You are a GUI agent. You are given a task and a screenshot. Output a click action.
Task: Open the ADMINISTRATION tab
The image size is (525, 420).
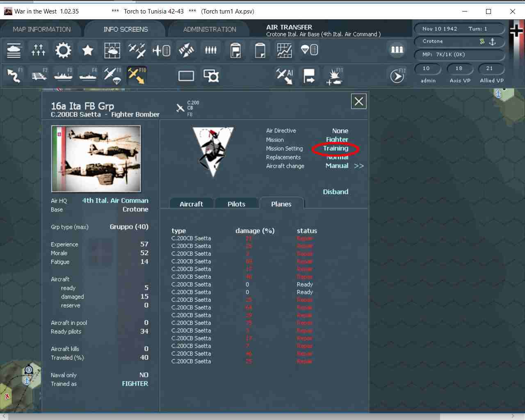pos(210,29)
